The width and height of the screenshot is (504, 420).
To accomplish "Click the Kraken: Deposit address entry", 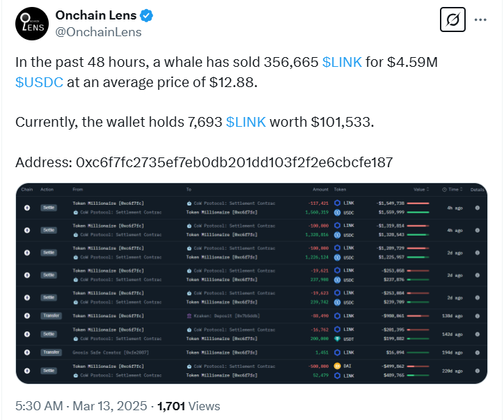I will (216, 316).
